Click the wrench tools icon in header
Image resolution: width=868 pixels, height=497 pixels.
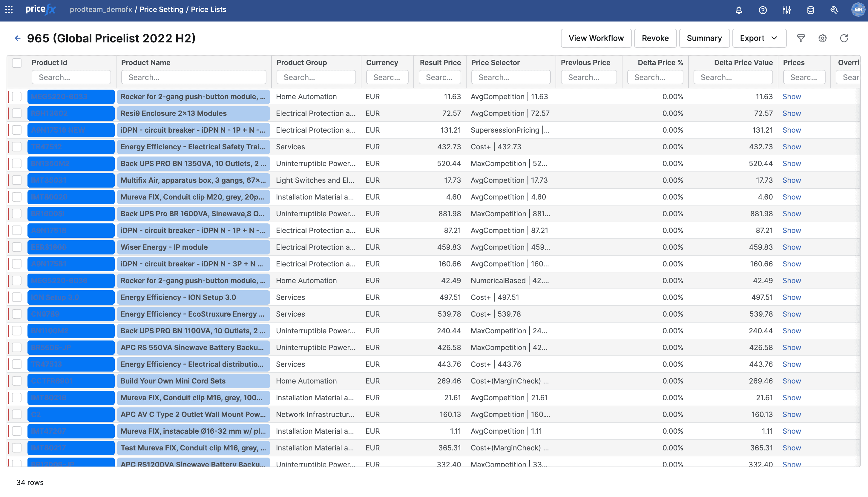834,10
